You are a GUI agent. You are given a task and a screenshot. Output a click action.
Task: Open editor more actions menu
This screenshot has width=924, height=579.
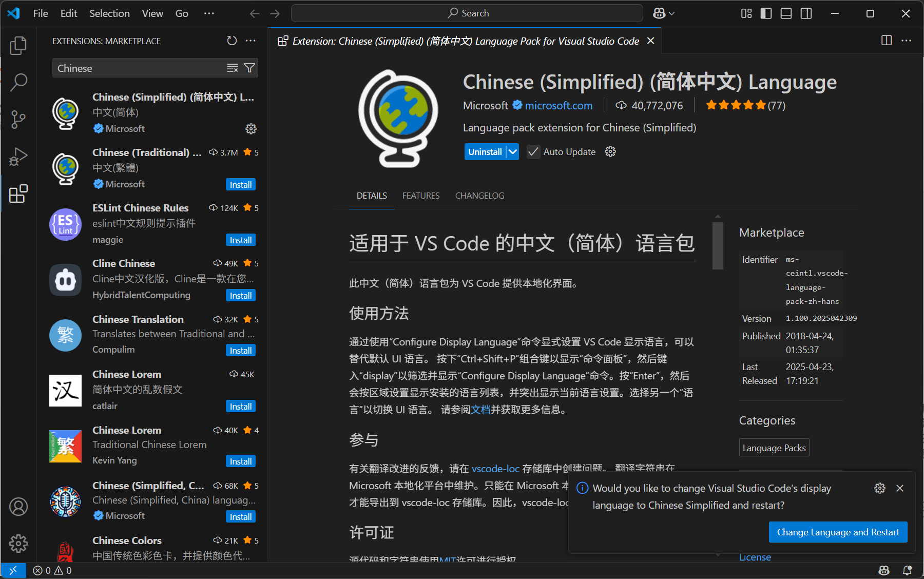907,41
